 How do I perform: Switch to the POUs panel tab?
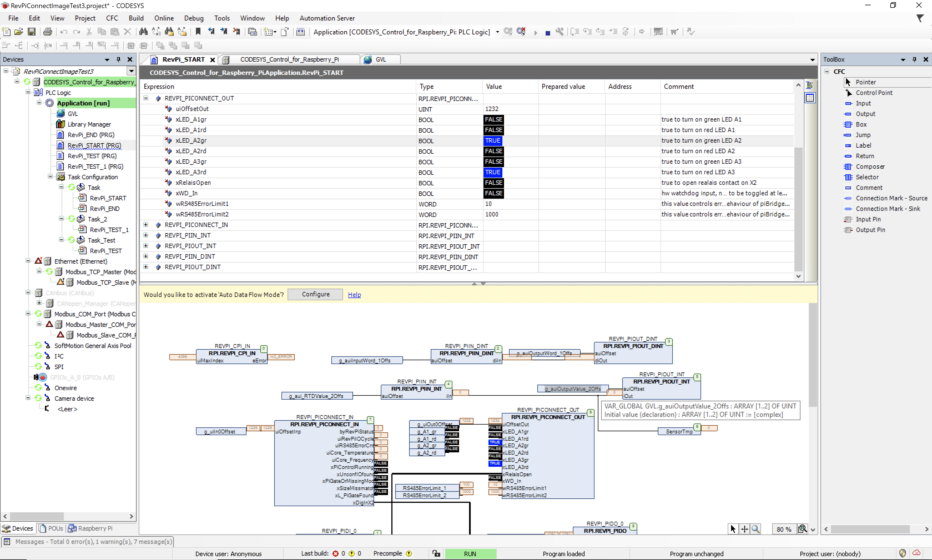(51, 528)
